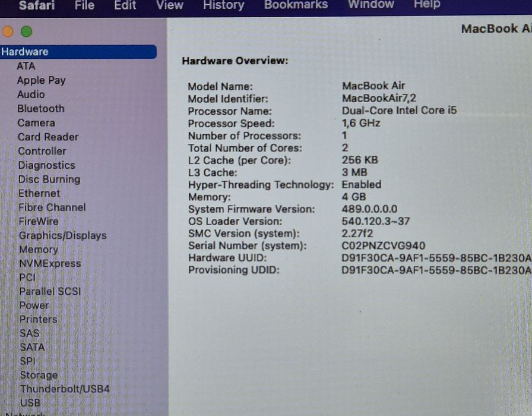
Task: Click the 540.120.3~37 OS loader value
Action: click(x=376, y=222)
